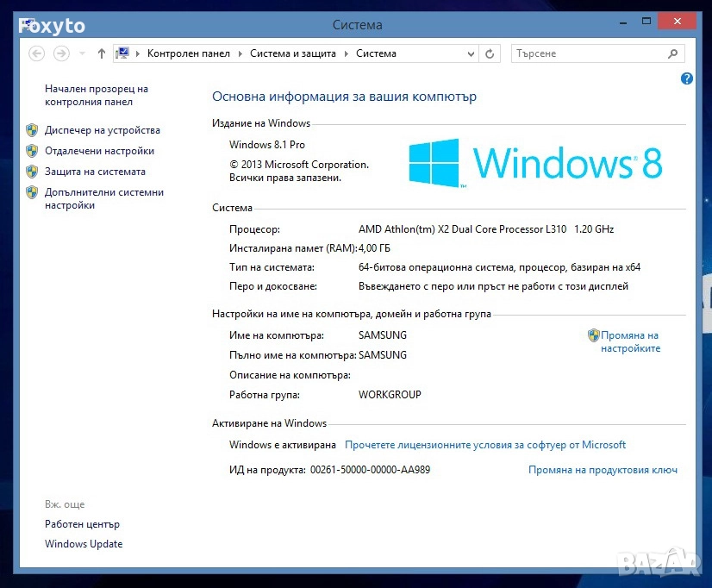Click into the Търсене search field

(x=586, y=53)
